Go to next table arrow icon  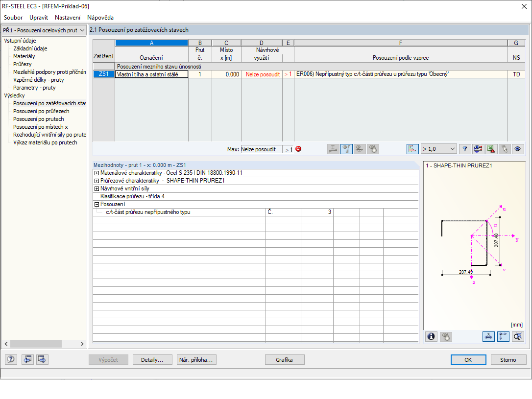click(x=42, y=359)
